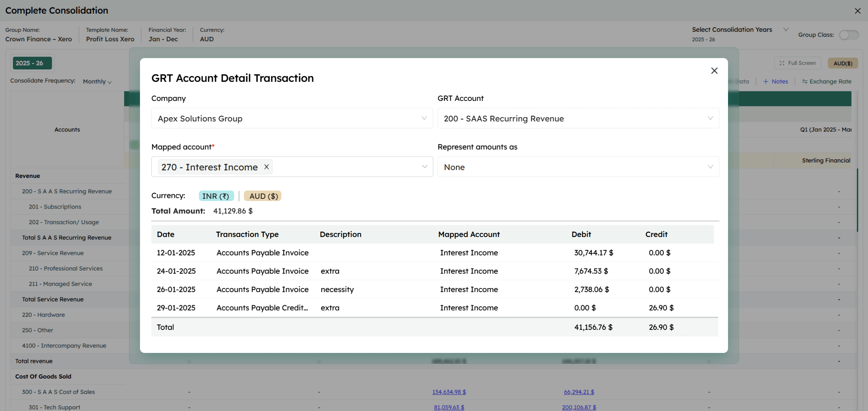This screenshot has width=868, height=411.
Task: Click the Full Screen button
Action: 797,63
